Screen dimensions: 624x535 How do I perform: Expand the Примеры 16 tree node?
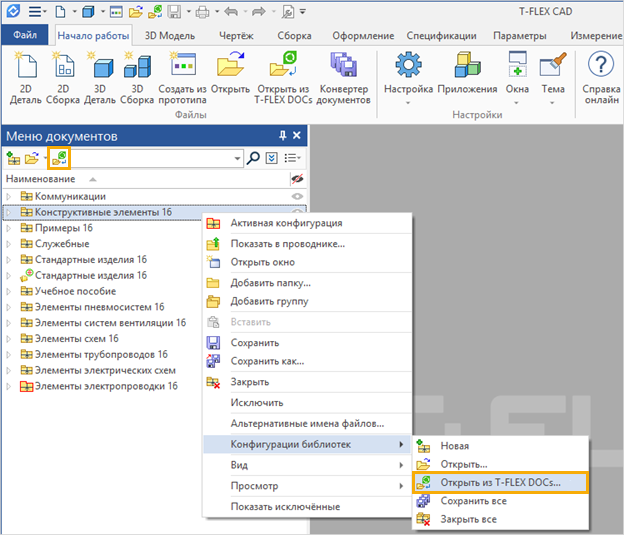[x=10, y=228]
